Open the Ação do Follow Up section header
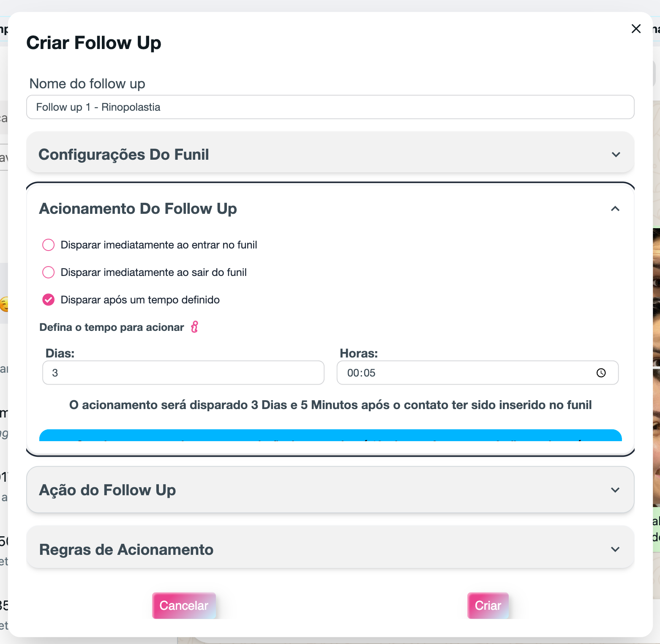 [x=107, y=490]
